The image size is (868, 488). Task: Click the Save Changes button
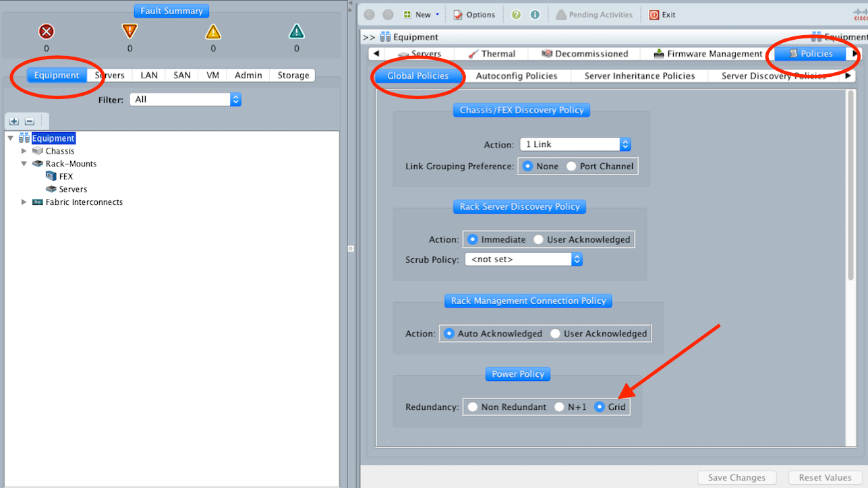(736, 477)
